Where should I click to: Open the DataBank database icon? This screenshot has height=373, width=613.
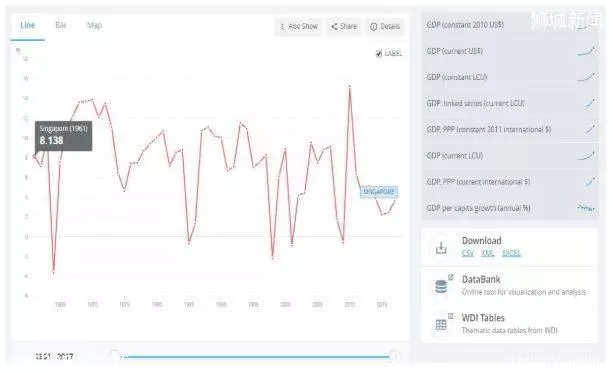[x=441, y=287]
